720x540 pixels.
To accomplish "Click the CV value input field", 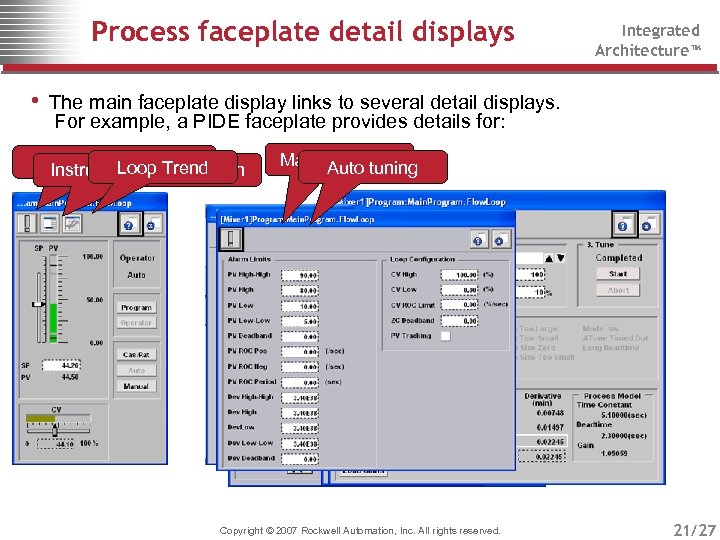I will pos(56,444).
